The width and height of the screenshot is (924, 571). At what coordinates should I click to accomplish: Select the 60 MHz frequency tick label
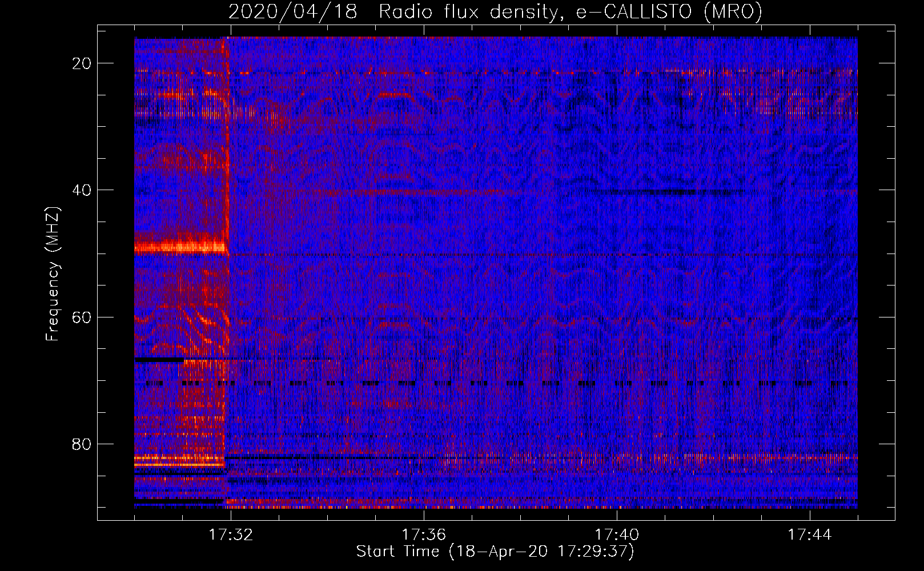click(82, 317)
